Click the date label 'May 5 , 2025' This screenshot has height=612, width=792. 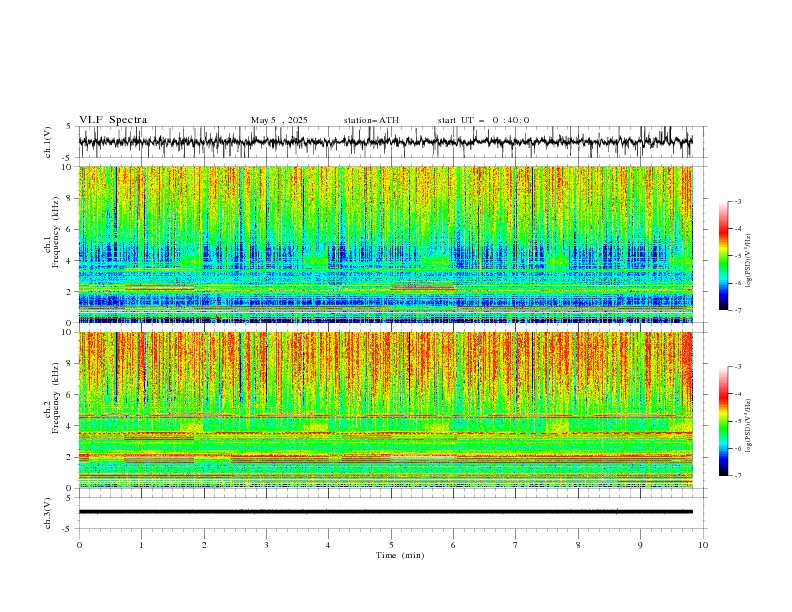point(279,120)
